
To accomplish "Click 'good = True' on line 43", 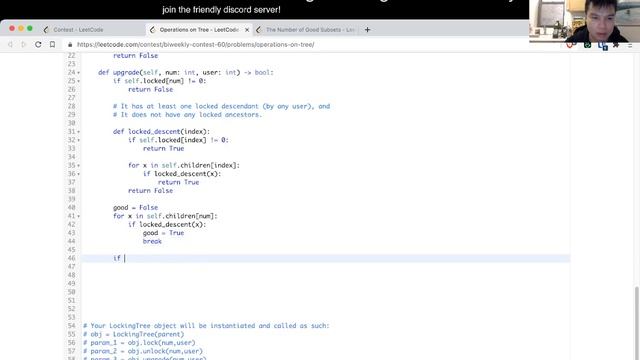I will (163, 233).
